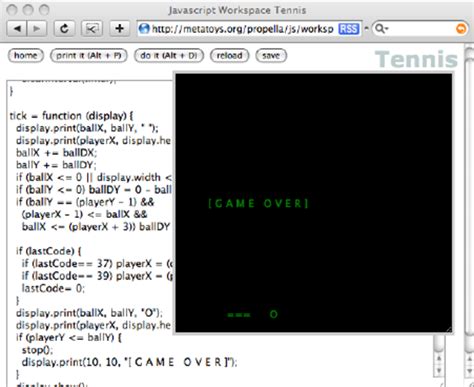Click the scissors web clip toolbar button
The height and width of the screenshot is (387, 474).
[92, 29]
